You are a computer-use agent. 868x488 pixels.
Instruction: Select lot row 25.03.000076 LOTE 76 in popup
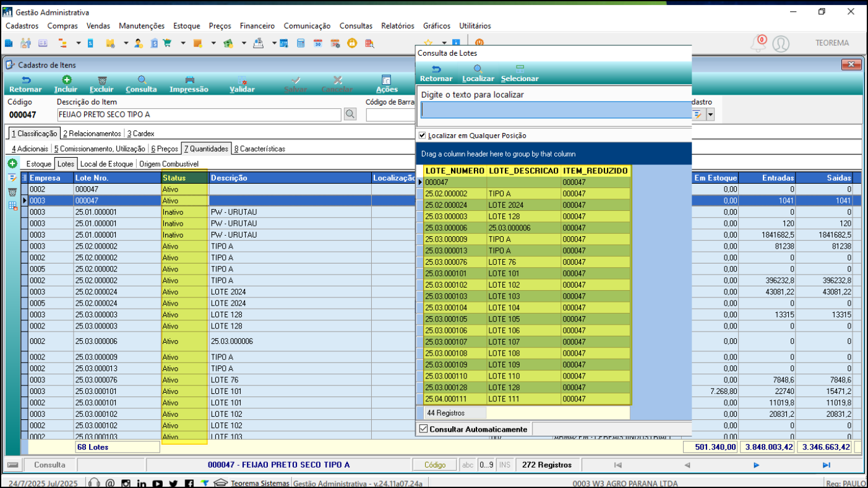527,262
